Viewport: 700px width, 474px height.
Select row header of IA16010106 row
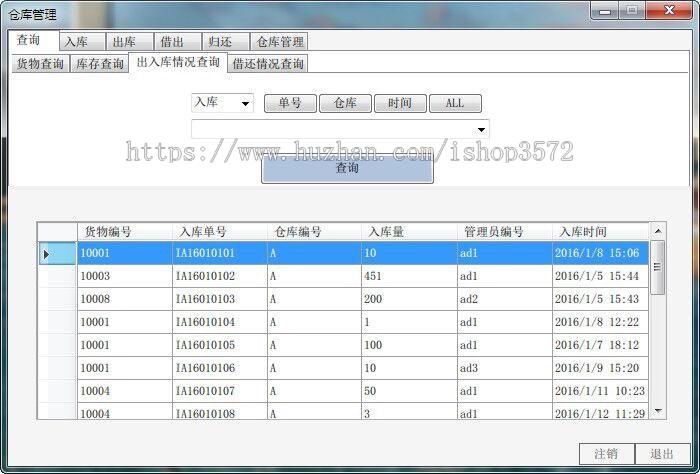point(58,368)
